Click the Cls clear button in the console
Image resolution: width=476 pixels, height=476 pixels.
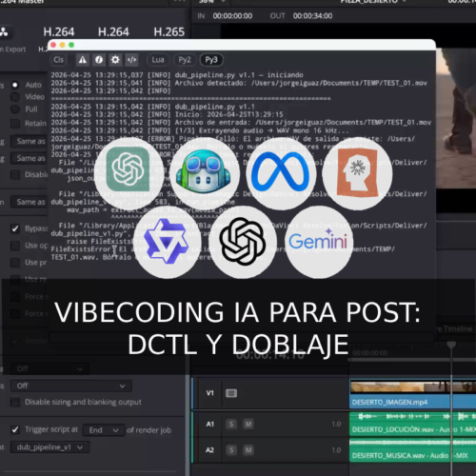tap(58, 60)
